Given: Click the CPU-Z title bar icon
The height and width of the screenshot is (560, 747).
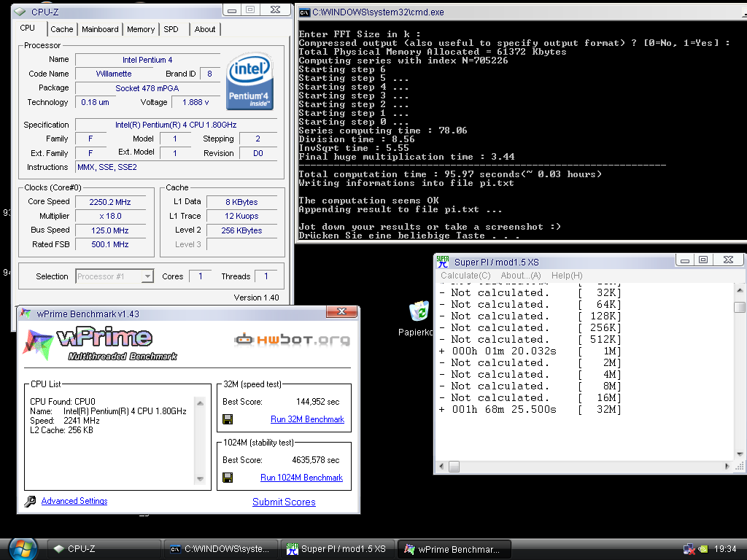Looking at the screenshot, I should point(20,12).
